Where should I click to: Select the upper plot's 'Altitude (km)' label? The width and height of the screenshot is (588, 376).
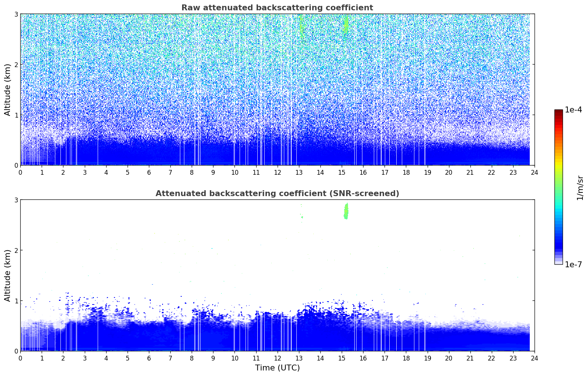7,90
